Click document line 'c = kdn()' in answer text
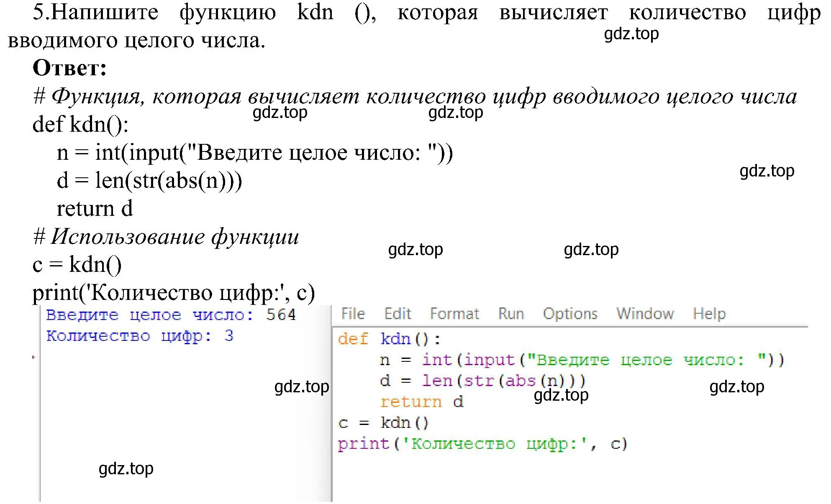This screenshot has width=831, height=504. [77, 265]
